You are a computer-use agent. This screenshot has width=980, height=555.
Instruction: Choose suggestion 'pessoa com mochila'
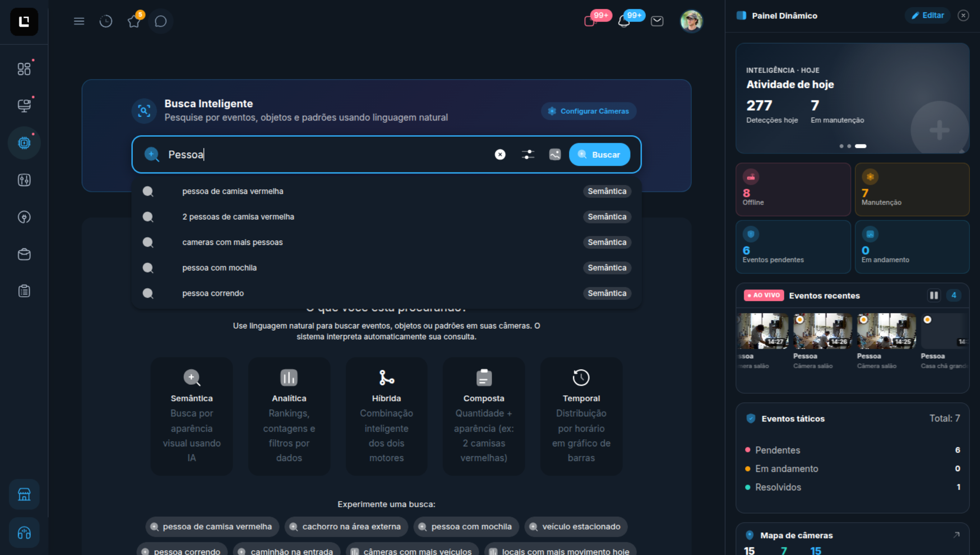[386, 268]
